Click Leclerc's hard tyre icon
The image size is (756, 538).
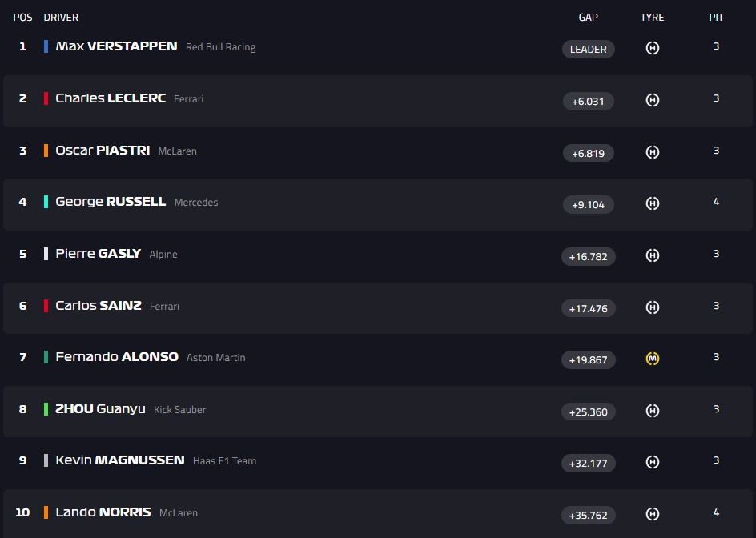pos(652,100)
